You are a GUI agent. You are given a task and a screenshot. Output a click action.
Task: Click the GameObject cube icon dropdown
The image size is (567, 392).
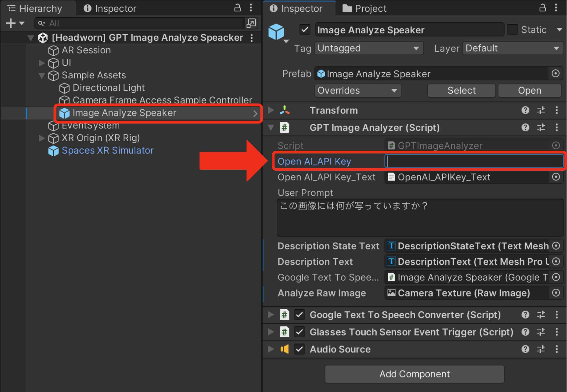click(x=278, y=33)
